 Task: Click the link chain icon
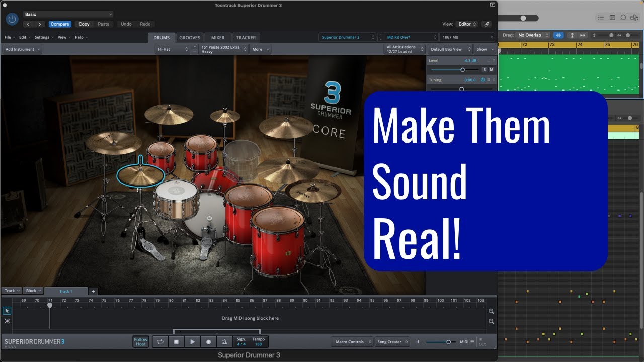486,24
